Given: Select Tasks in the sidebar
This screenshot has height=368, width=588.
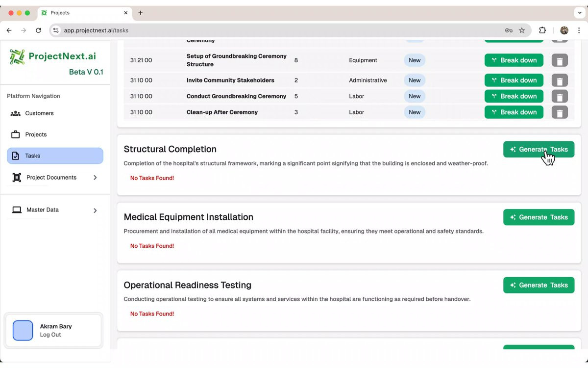Looking at the screenshot, I should [55, 156].
